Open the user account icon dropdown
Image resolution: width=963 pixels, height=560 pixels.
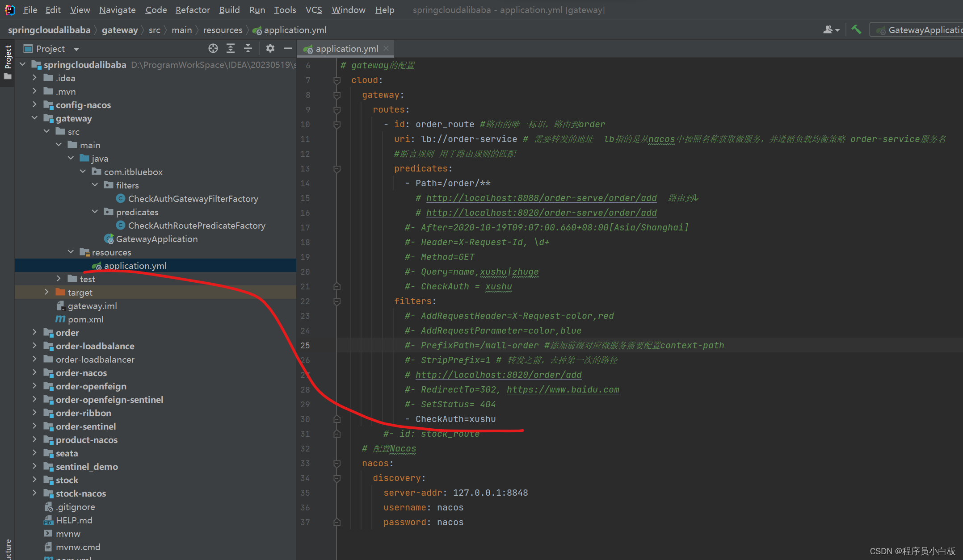point(831,30)
